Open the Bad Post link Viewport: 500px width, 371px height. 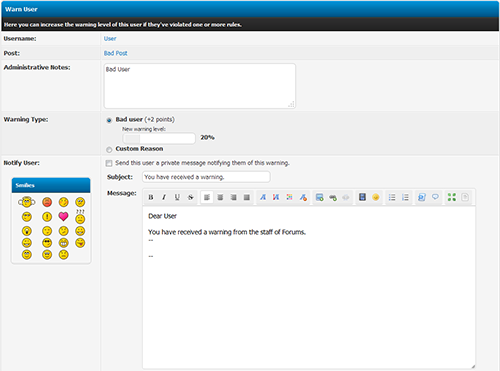115,53
